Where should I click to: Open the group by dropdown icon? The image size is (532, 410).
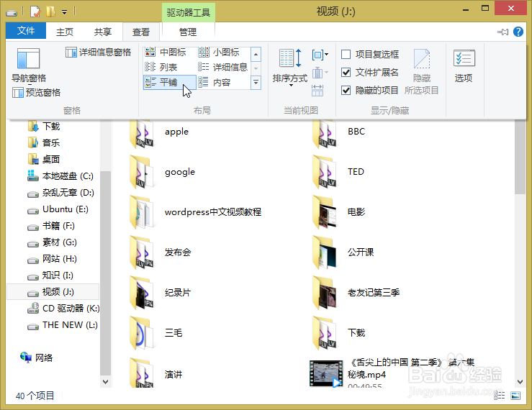(320, 54)
